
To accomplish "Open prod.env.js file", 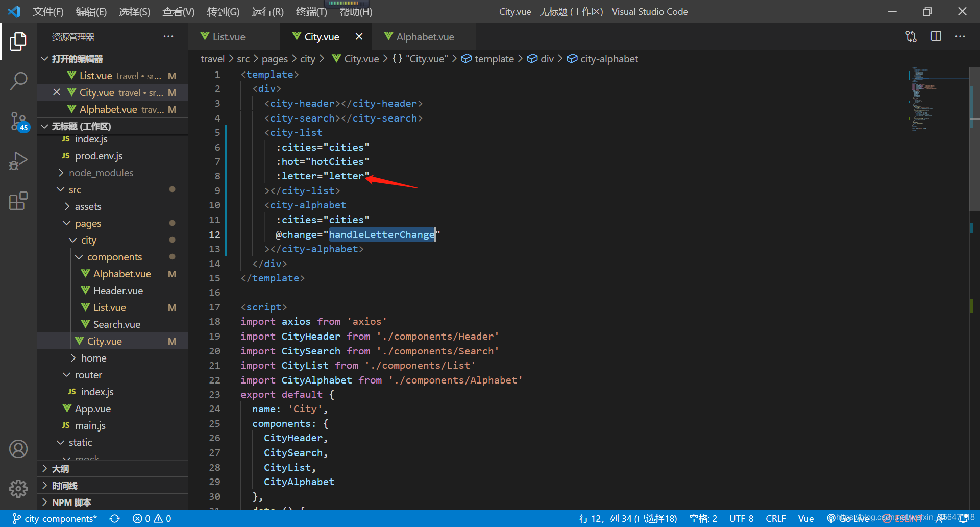I will tap(112, 156).
